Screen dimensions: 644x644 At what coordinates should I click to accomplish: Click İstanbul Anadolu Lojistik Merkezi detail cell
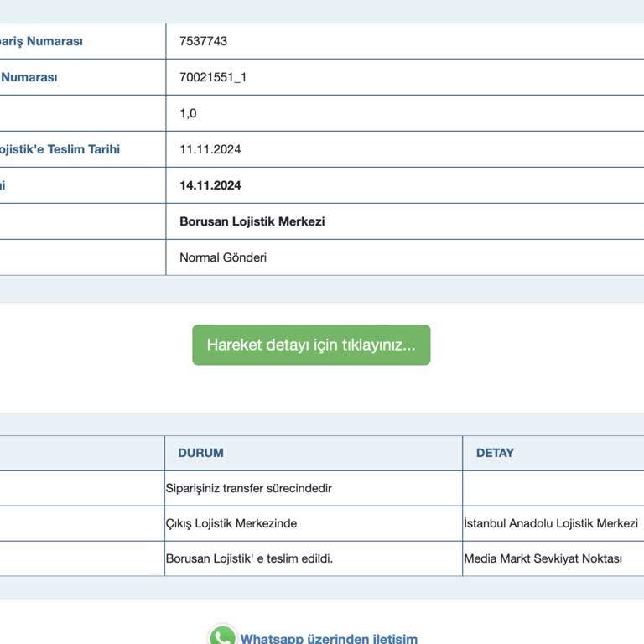coord(551,523)
